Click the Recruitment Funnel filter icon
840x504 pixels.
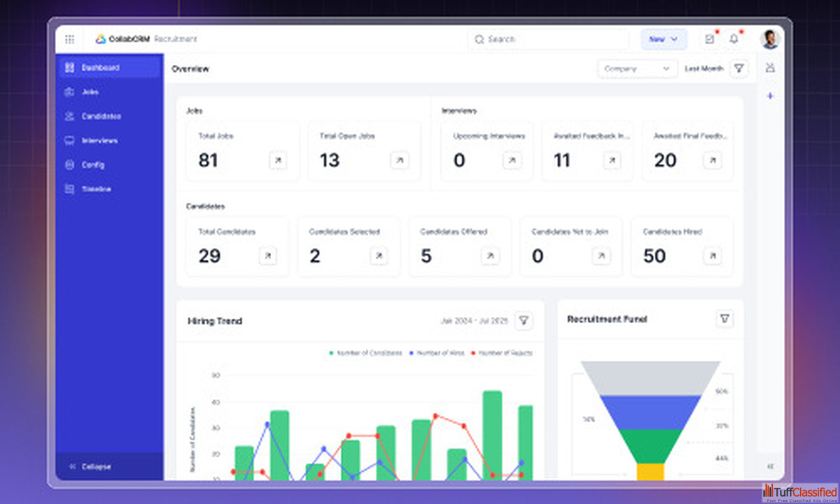[724, 319]
